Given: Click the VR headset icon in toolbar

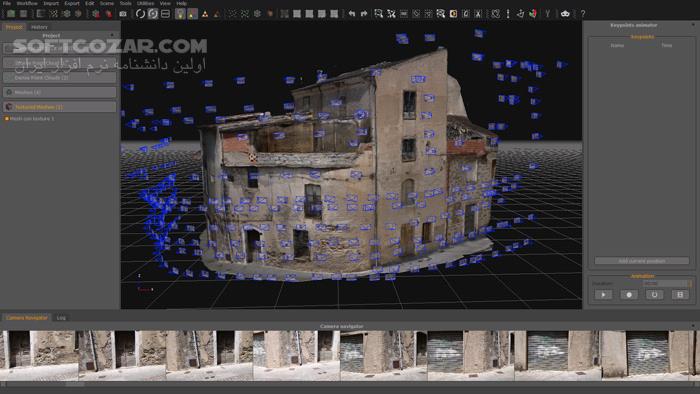Looking at the screenshot, I should coord(565,14).
